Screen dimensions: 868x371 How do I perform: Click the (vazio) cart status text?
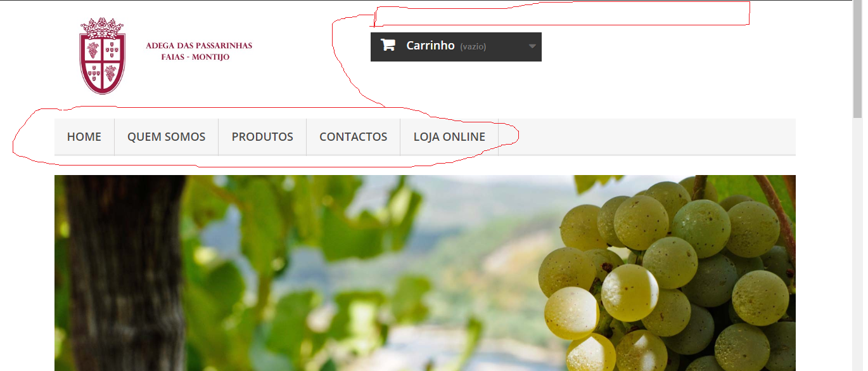(x=473, y=46)
